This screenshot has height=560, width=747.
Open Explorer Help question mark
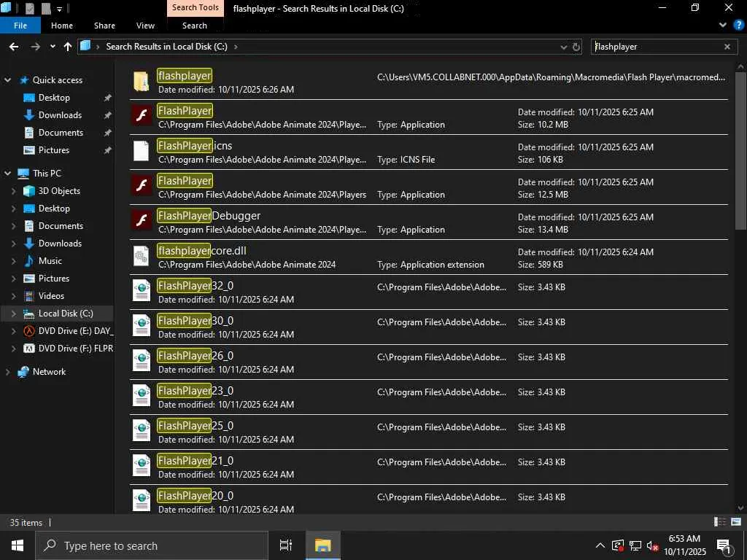pos(738,26)
